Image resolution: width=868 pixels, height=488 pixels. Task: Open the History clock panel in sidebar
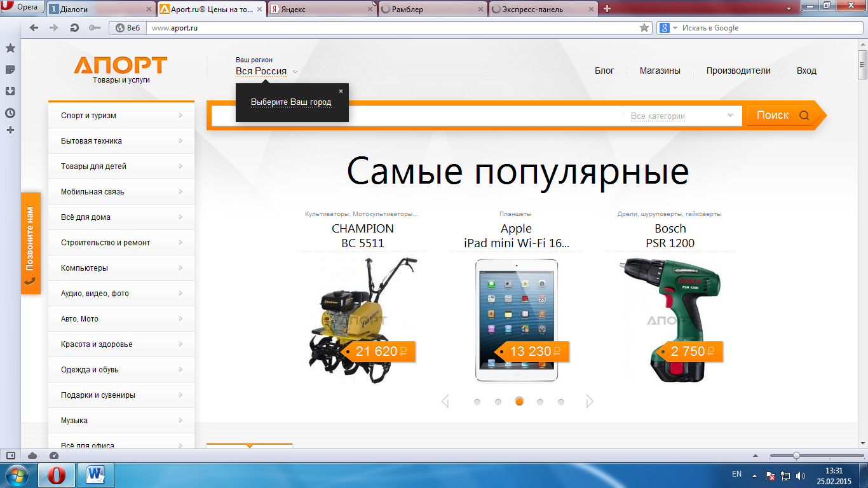pyautogui.click(x=10, y=113)
